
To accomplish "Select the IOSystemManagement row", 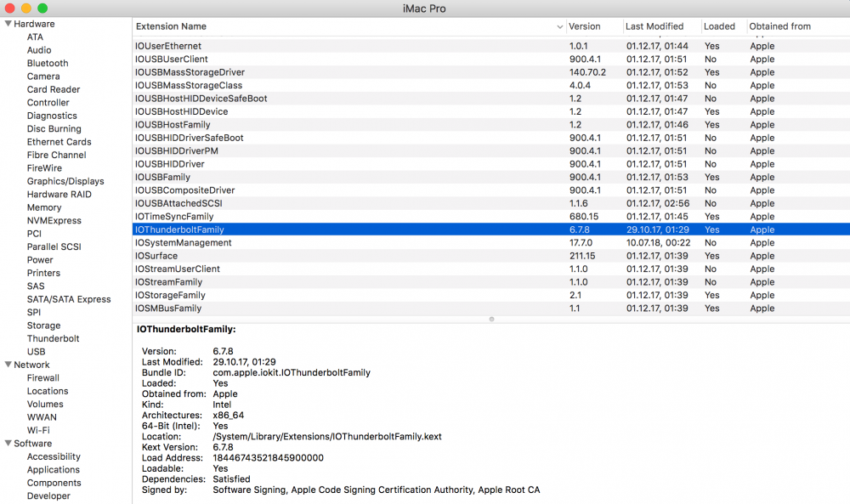I will point(491,243).
